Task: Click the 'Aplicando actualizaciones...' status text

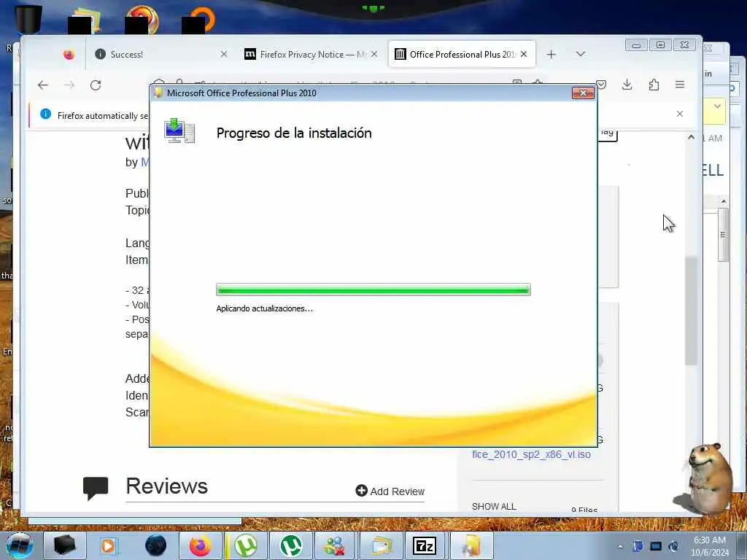Action: point(264,308)
